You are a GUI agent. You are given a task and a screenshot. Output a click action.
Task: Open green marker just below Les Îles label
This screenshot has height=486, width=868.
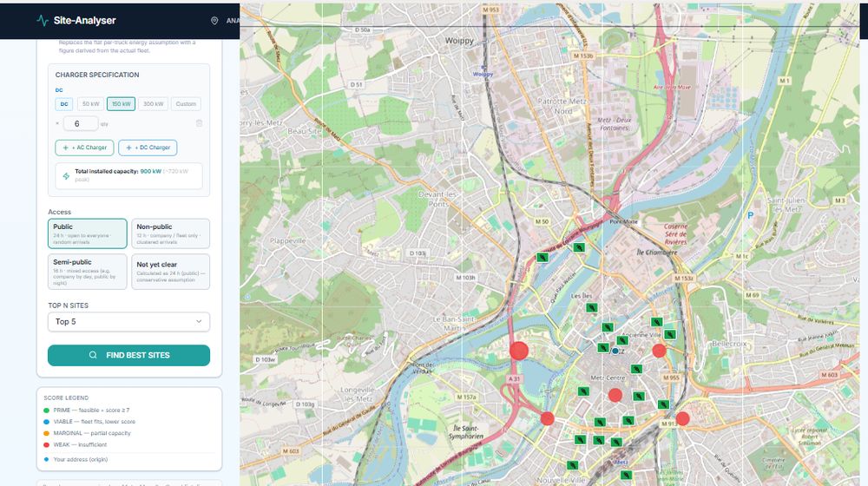tap(592, 308)
